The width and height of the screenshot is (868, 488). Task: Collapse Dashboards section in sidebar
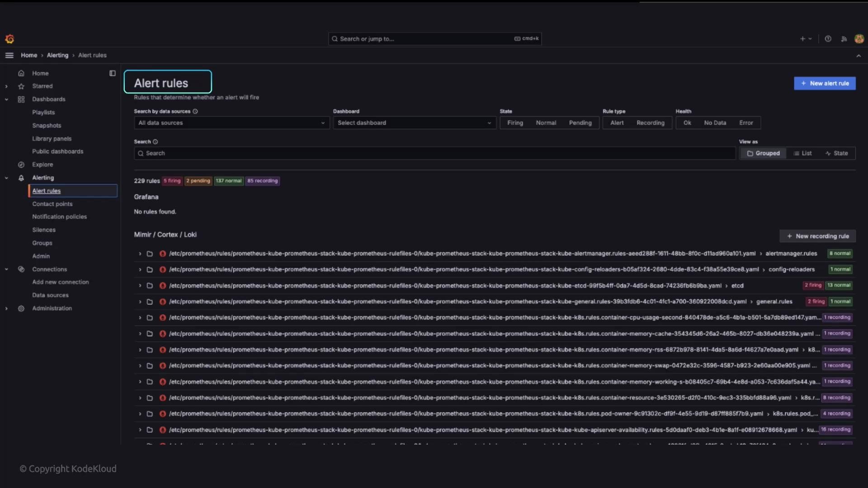[6, 99]
